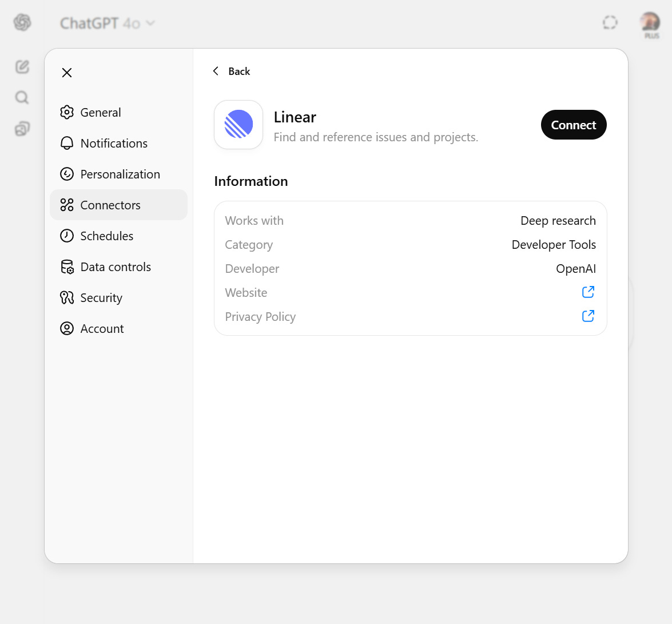
Task: Click the 'Developer' label
Action: [252, 269]
